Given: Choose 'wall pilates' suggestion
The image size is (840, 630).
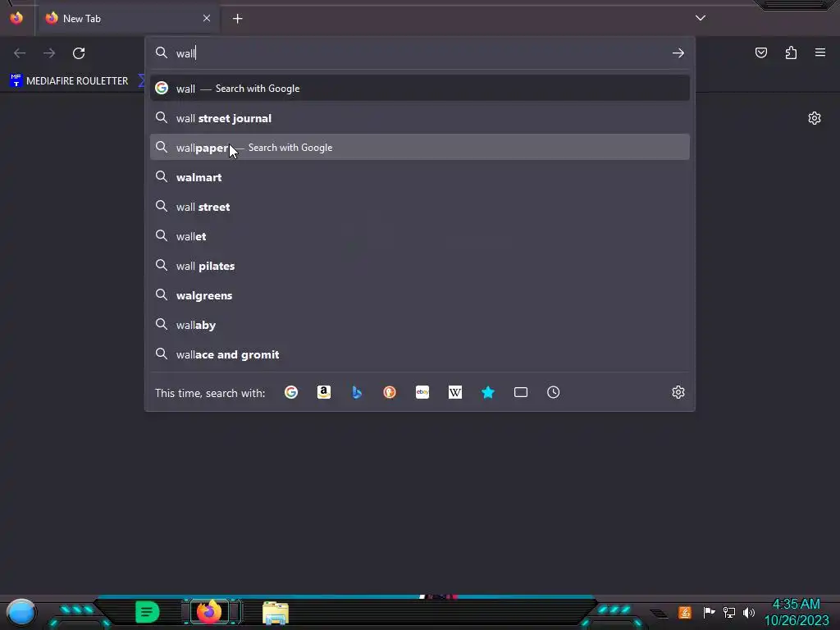Looking at the screenshot, I should (419, 266).
